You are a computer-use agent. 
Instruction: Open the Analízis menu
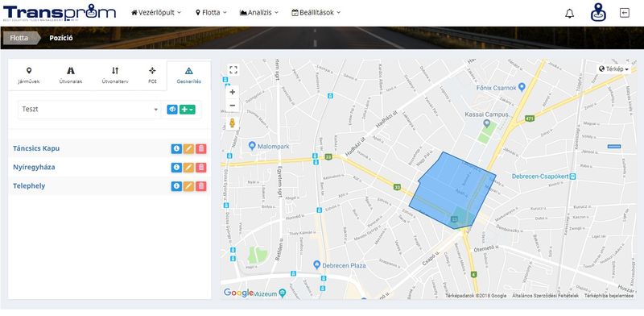pyautogui.click(x=259, y=13)
